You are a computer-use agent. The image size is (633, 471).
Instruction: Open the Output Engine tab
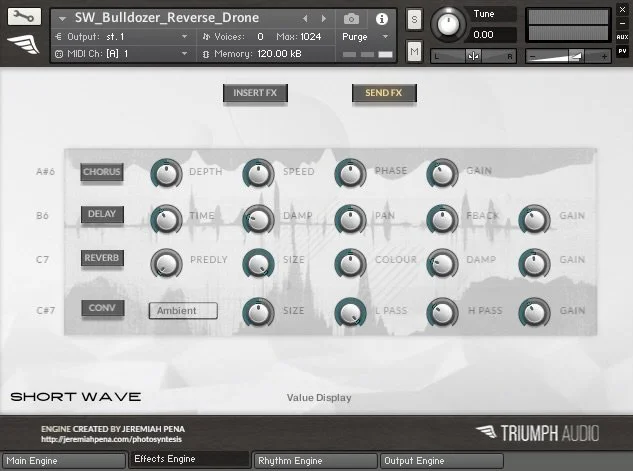point(442,461)
